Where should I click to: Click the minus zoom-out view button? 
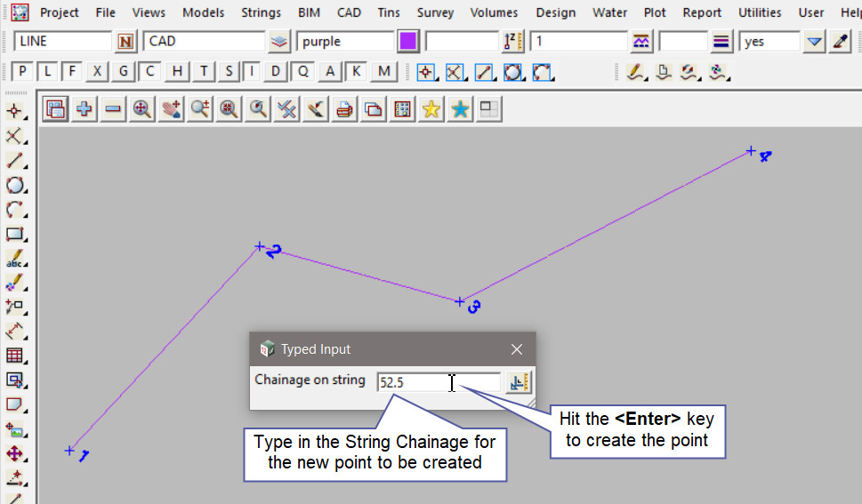tap(113, 109)
